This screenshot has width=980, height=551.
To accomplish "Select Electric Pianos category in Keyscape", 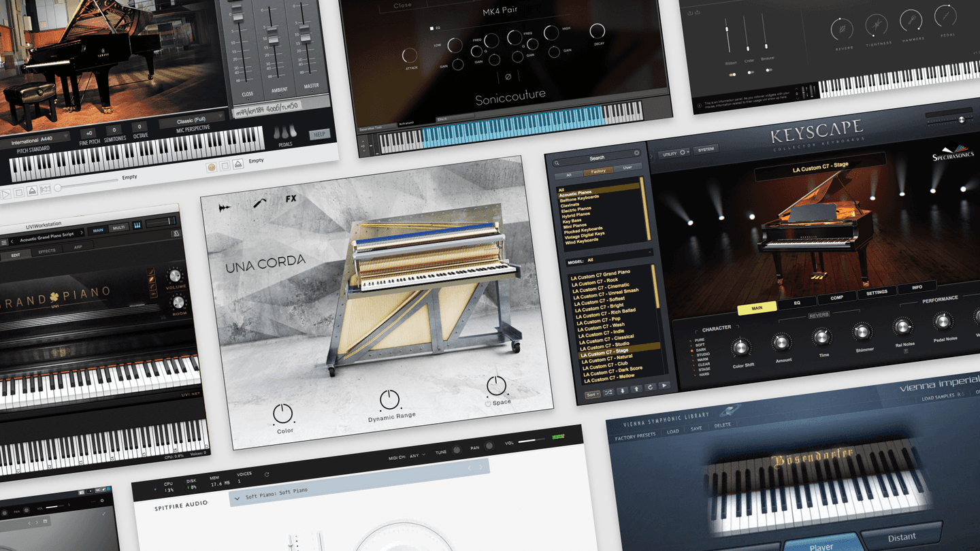I will [576, 210].
